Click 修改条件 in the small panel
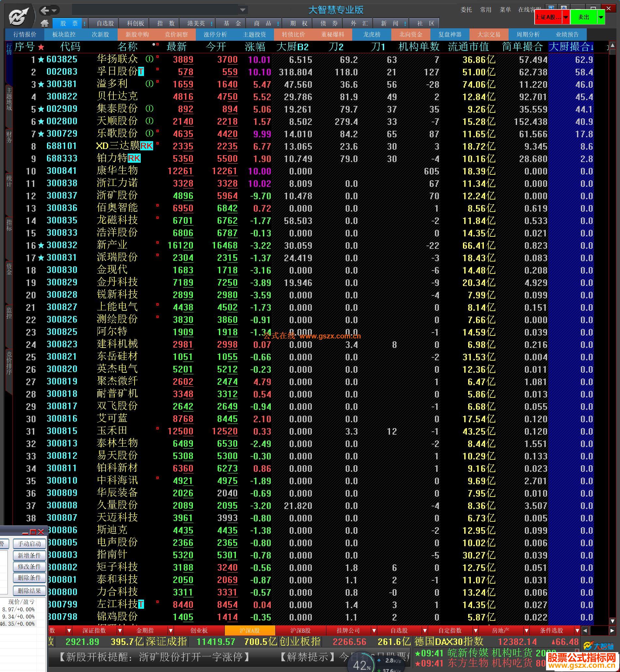This screenshot has height=672, width=620. (29, 567)
